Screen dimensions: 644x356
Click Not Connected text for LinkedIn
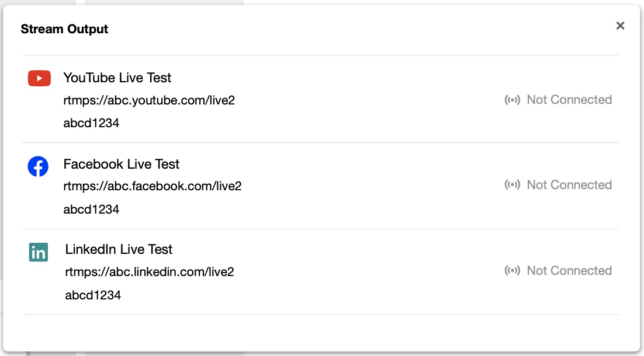(x=569, y=271)
